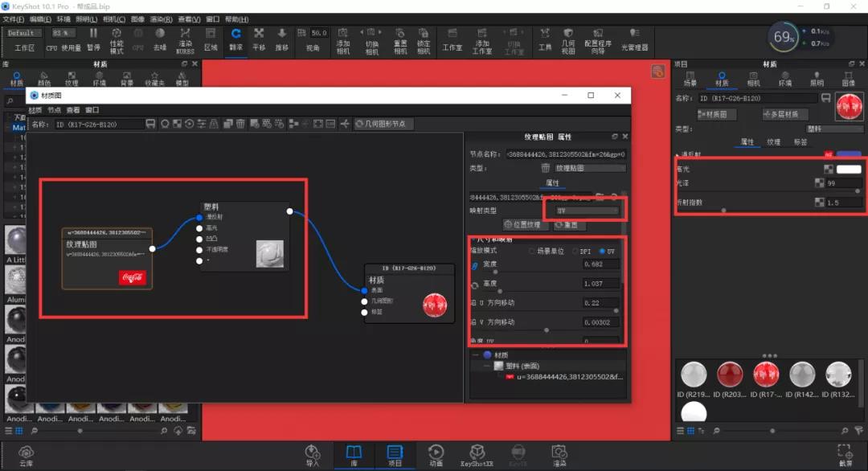The height and width of the screenshot is (471, 868).
Task: Open KeyShotXR from the bottom toolbar
Action: coord(477,456)
